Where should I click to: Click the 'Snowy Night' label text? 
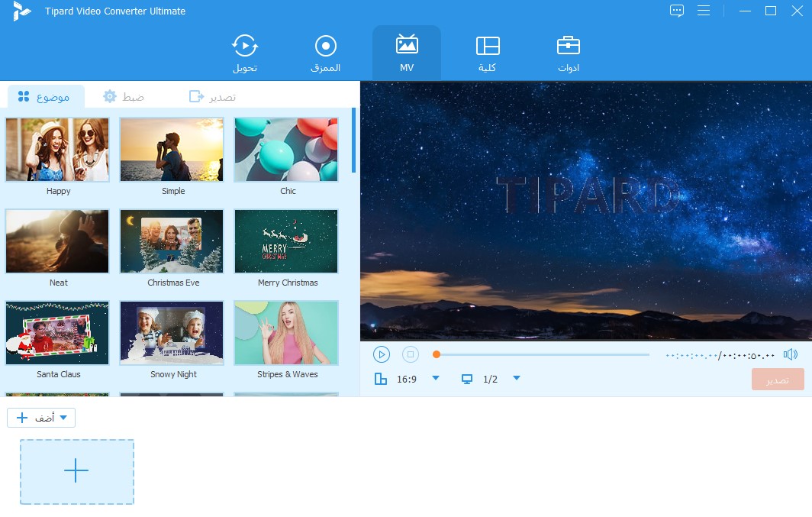pos(173,374)
